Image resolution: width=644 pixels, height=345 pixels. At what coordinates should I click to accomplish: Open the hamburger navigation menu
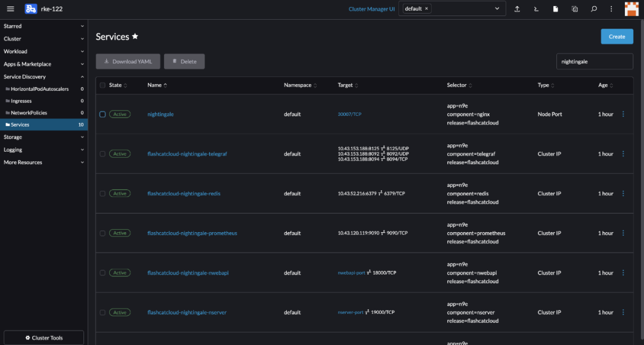click(10, 9)
